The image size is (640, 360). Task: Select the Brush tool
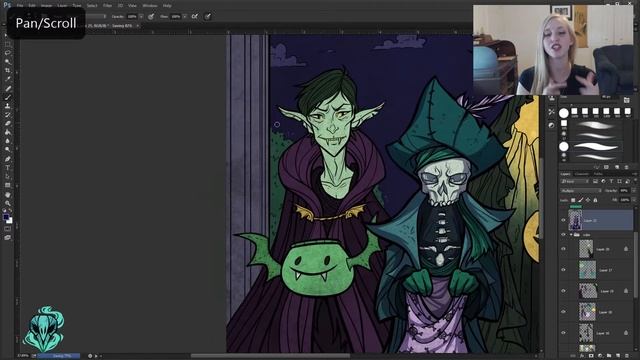point(7,97)
